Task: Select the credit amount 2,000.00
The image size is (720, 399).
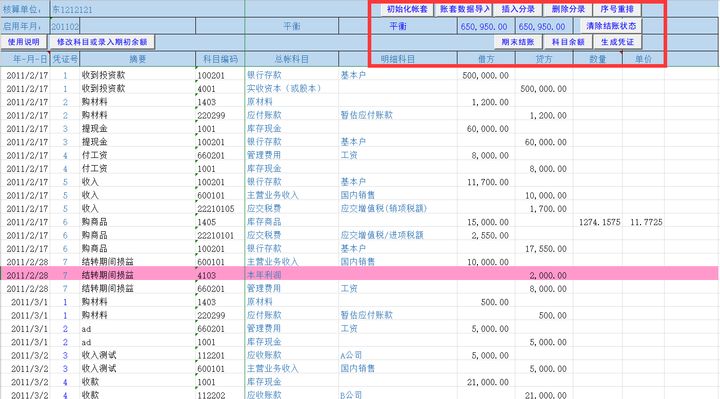Action: [x=548, y=275]
